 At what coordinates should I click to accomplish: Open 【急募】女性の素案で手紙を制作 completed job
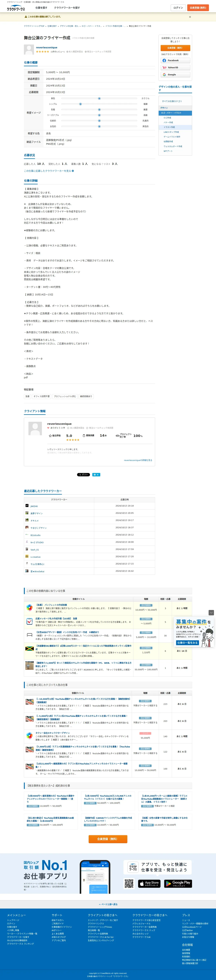(x=164, y=819)
